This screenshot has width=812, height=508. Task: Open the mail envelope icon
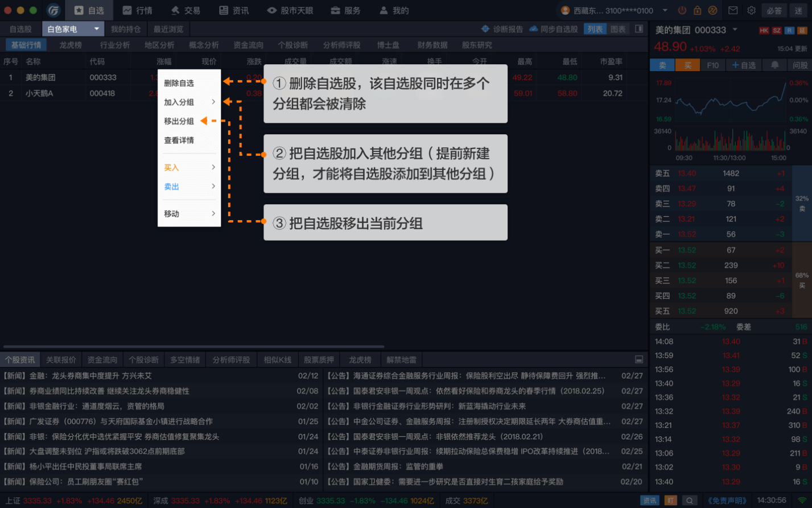(733, 10)
